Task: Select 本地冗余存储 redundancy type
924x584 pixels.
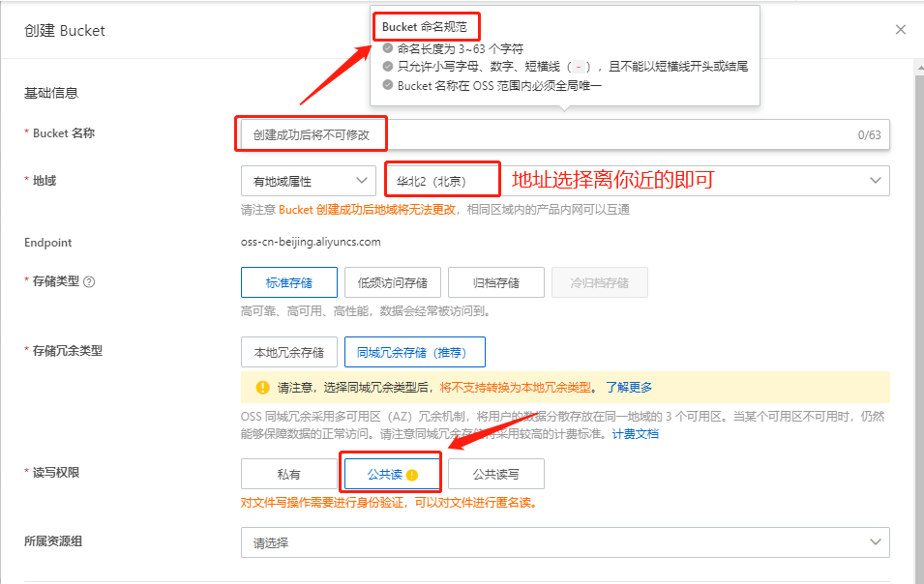Action: [288, 352]
